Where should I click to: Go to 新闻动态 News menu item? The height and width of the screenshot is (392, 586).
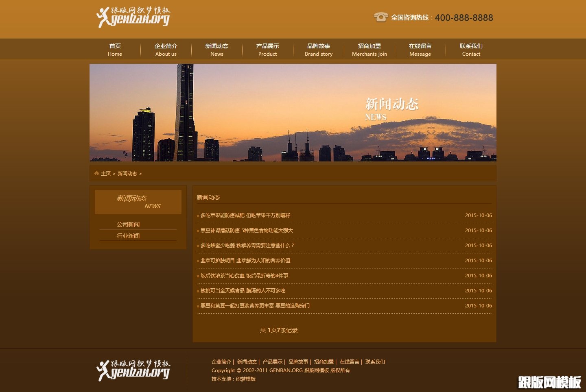217,50
